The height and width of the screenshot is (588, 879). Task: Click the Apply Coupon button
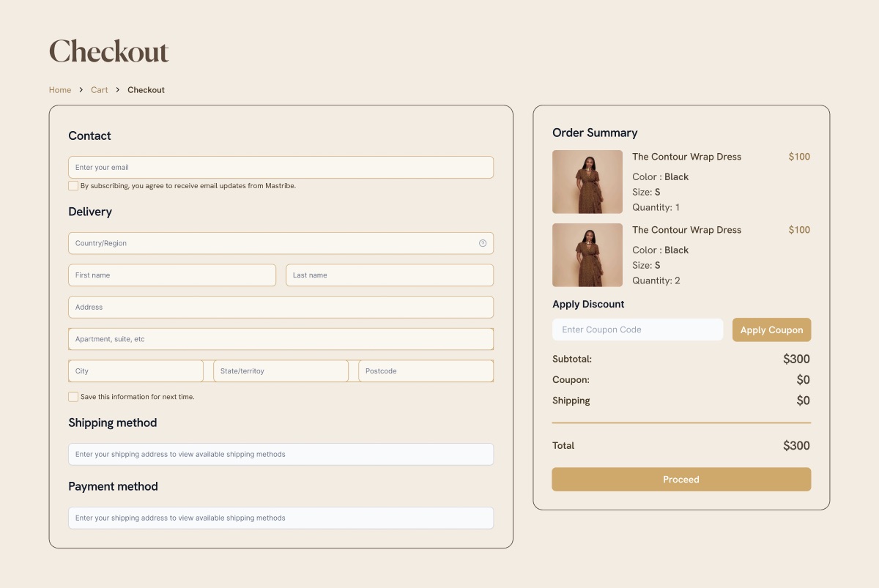771,330
